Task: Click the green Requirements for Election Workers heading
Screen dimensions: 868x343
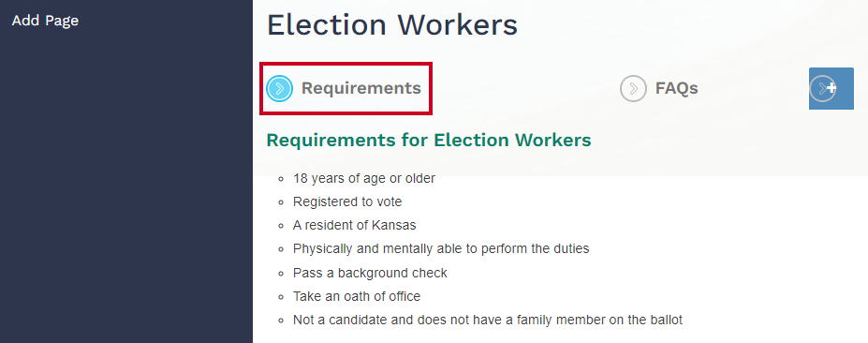Action: [429, 141]
